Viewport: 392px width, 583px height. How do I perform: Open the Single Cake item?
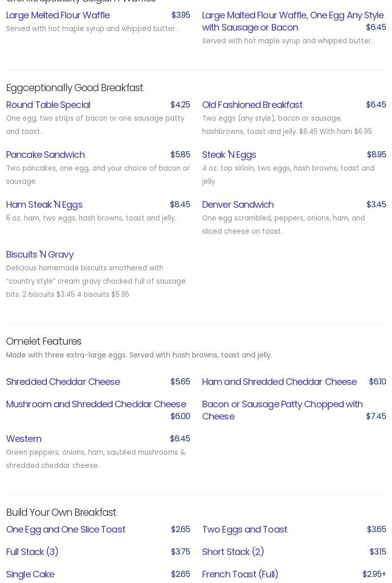tap(30, 574)
